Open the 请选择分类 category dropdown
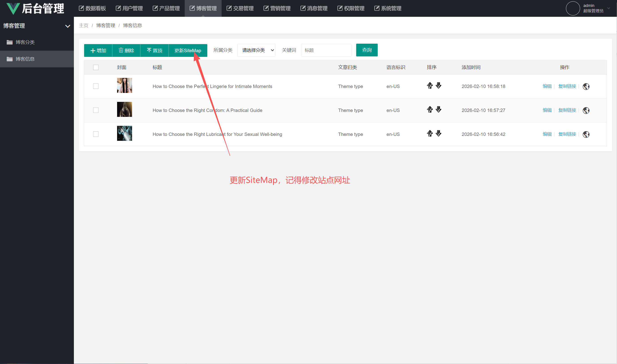This screenshot has width=617, height=364. (x=256, y=50)
